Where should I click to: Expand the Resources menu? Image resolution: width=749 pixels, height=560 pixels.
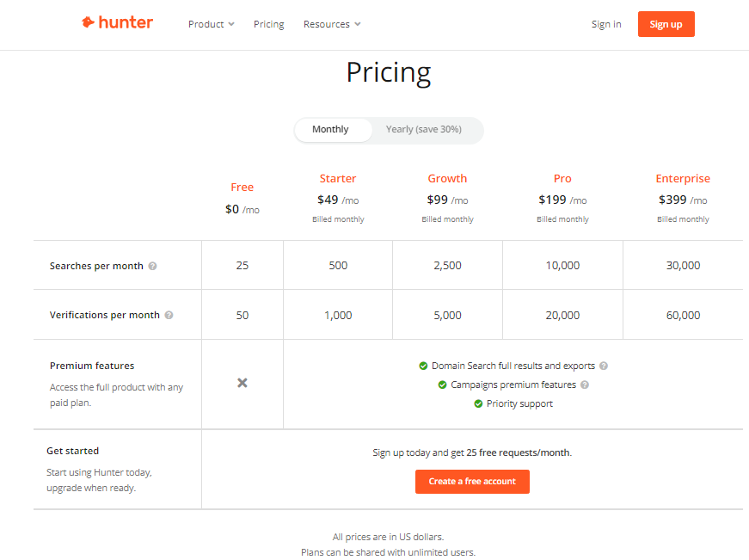point(332,24)
